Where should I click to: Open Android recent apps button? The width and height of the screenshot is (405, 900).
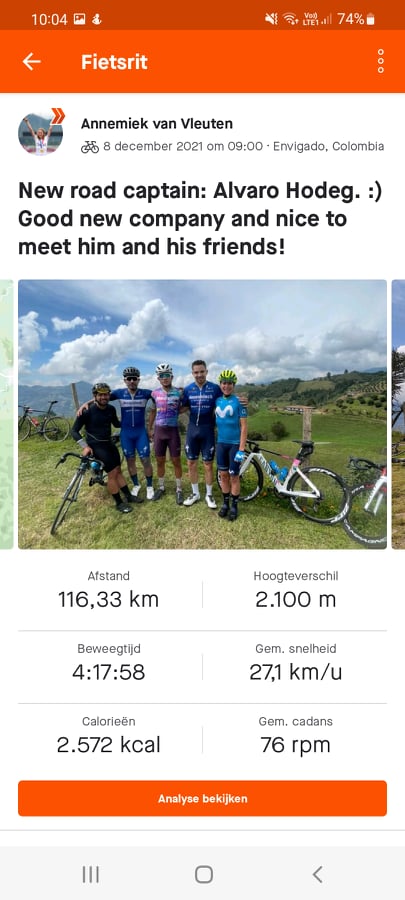(x=90, y=874)
